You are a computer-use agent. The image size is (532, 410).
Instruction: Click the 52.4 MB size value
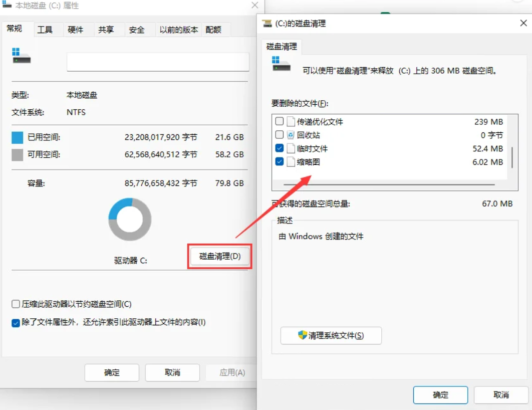pos(487,149)
